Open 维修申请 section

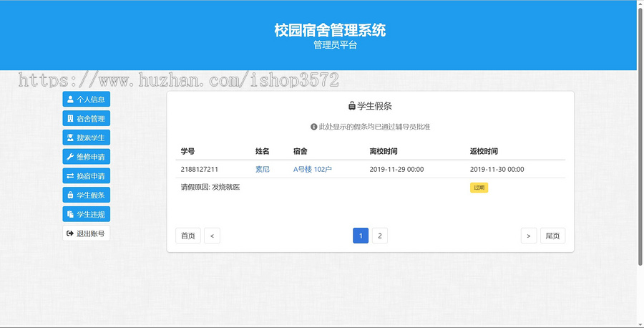87,157
